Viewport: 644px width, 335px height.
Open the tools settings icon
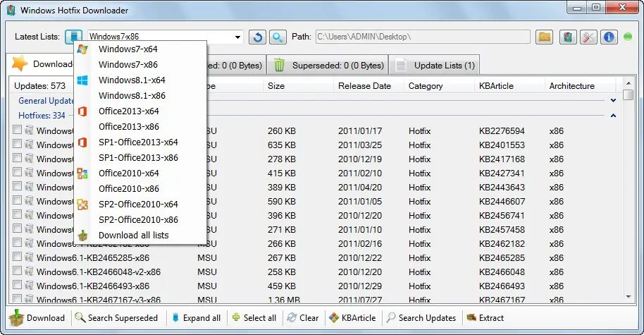pos(588,37)
